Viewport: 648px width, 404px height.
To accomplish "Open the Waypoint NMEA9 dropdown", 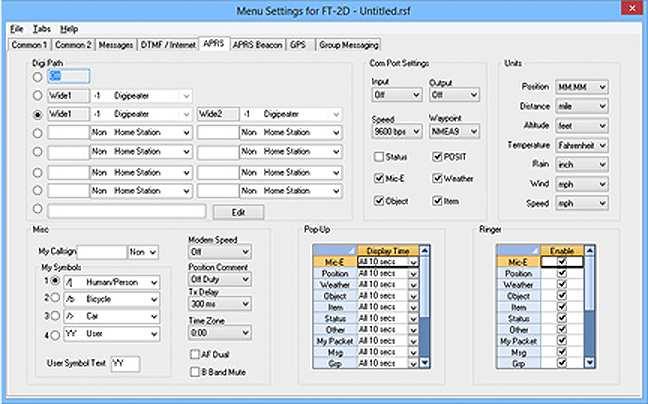I will click(454, 132).
